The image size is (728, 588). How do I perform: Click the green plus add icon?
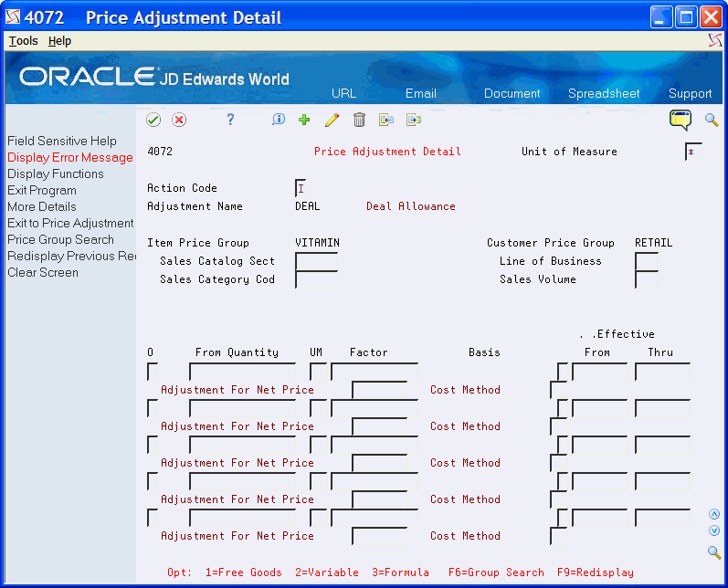304,120
